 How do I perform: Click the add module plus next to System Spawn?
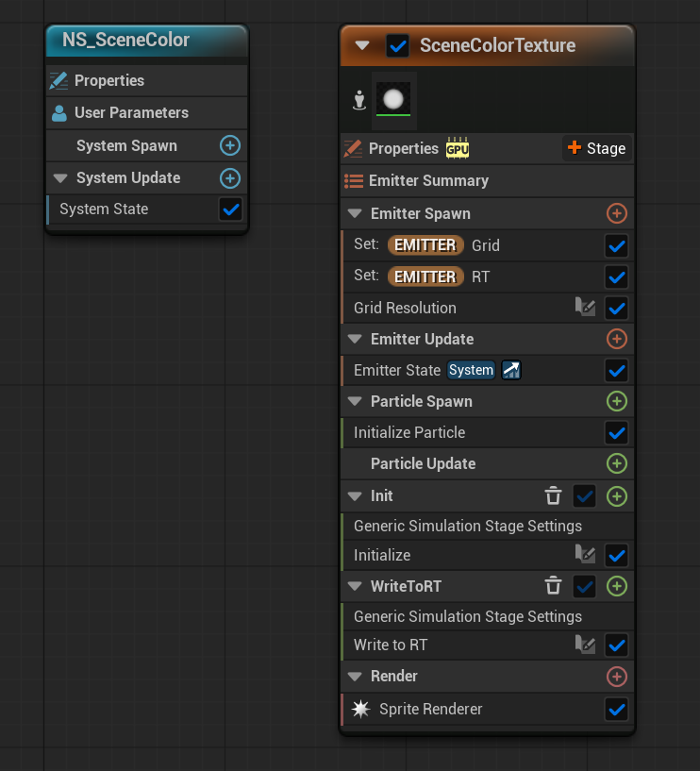point(230,146)
